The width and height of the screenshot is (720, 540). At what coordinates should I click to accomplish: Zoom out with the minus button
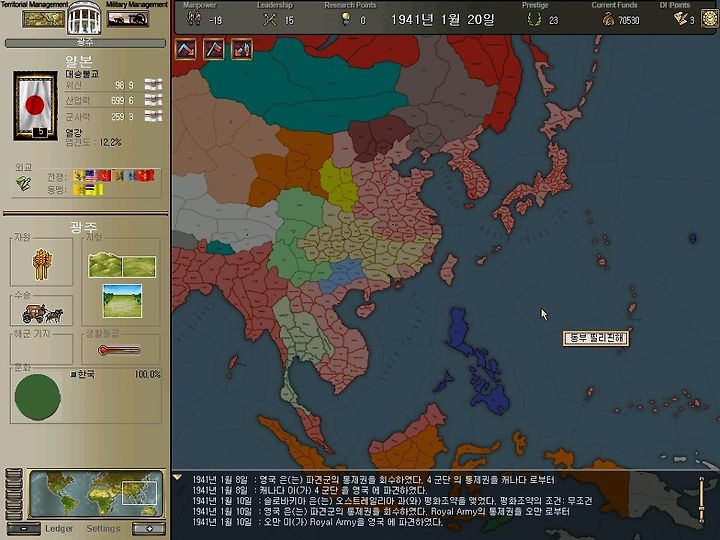pos(24,529)
